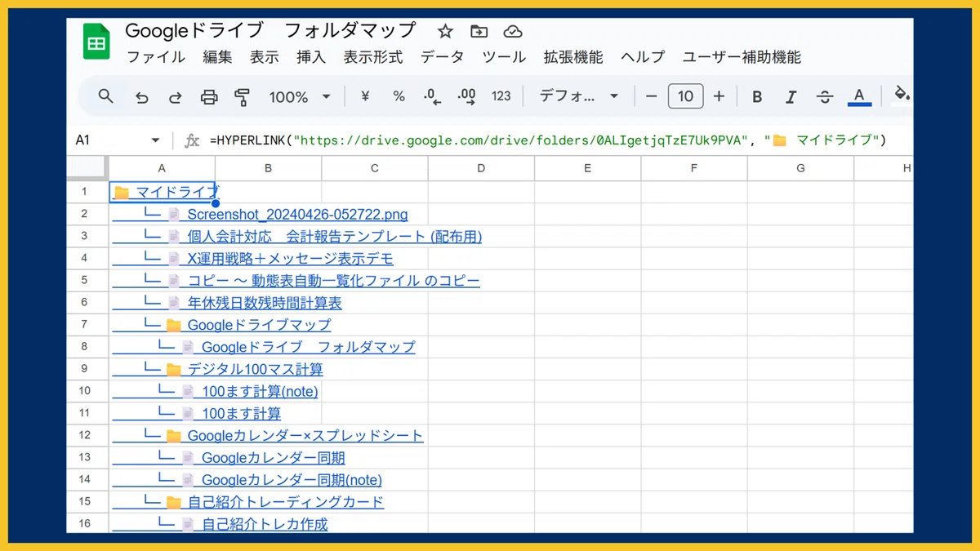Open the Google Sheets home icon
The image size is (980, 551).
pyautogui.click(x=96, y=42)
